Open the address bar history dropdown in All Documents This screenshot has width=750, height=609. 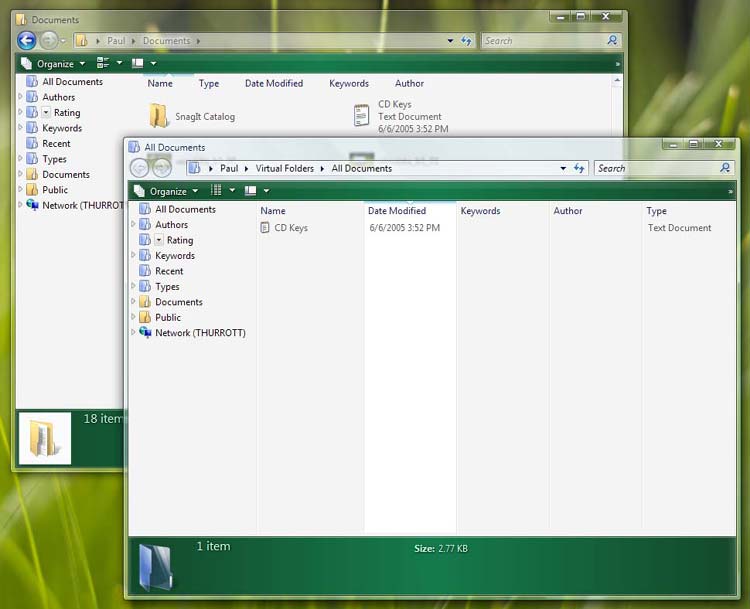(x=564, y=169)
